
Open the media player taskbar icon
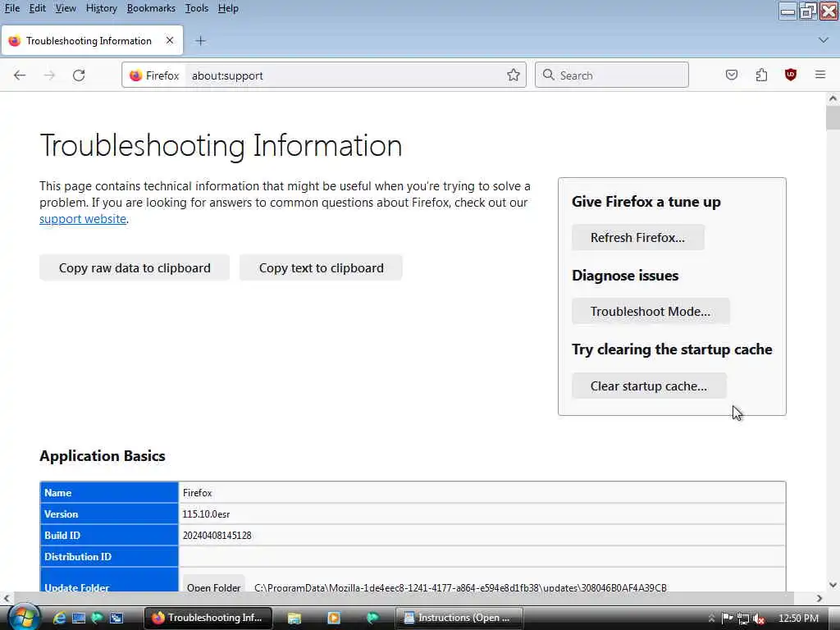pos(333,618)
